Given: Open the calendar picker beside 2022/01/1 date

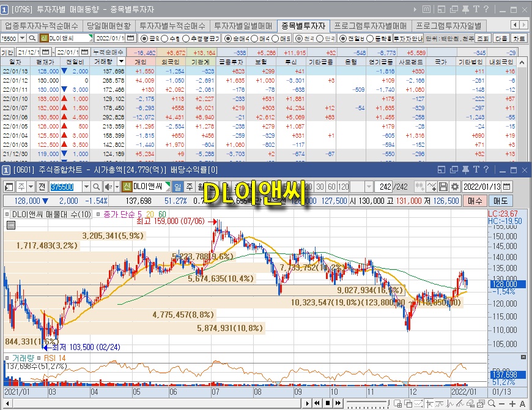Looking at the screenshot, I should coord(131,39).
